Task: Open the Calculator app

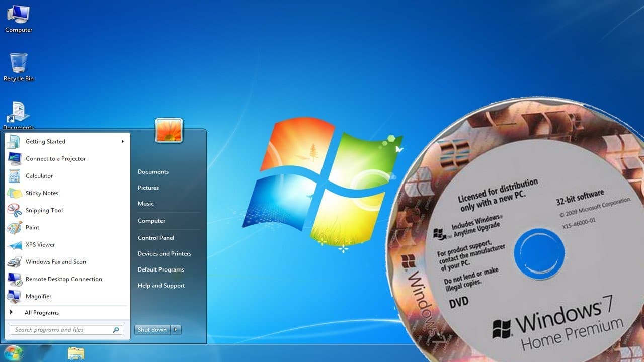Action: tap(39, 175)
